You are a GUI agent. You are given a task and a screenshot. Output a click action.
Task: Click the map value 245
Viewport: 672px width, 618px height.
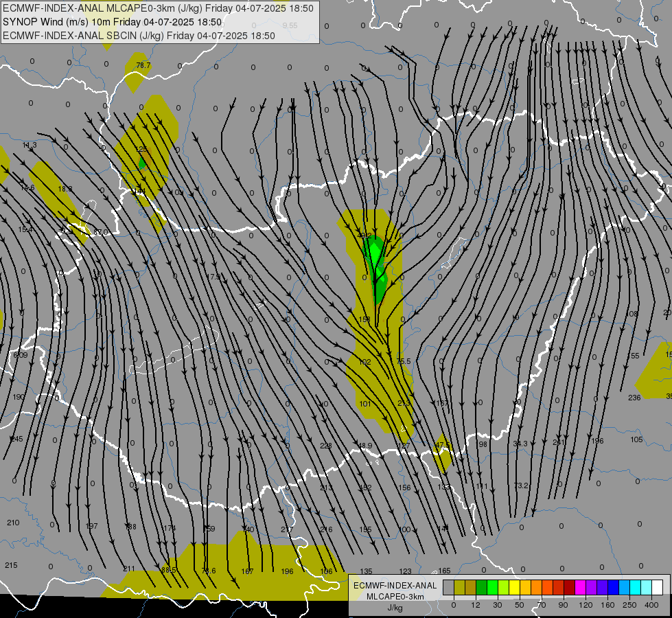tap(16, 439)
